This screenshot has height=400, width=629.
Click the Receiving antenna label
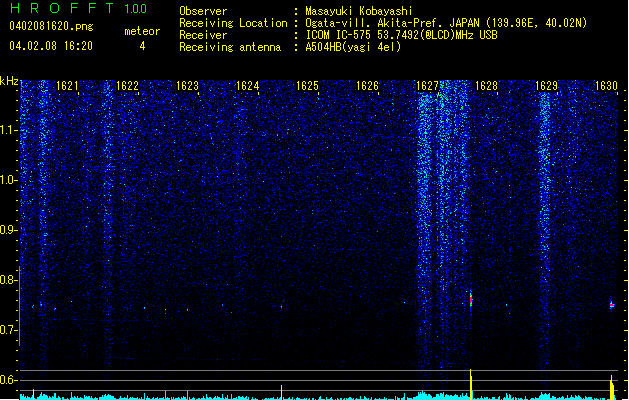[x=230, y=47]
